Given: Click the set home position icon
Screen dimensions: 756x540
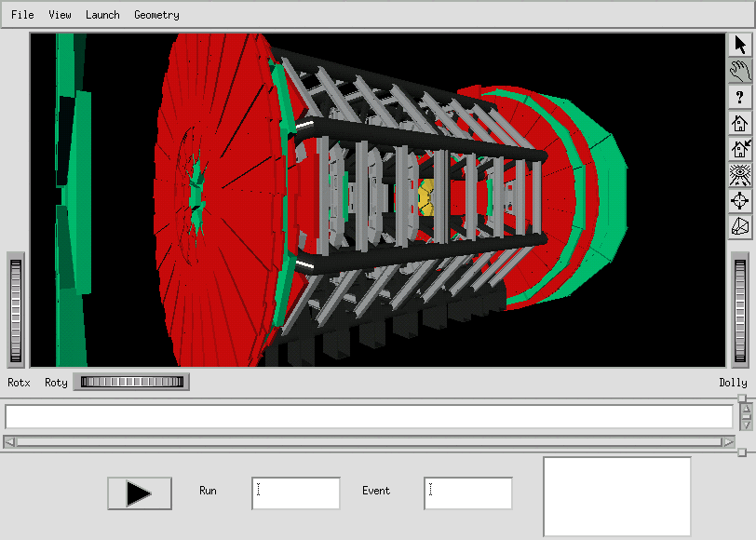Looking at the screenshot, I should click(740, 149).
